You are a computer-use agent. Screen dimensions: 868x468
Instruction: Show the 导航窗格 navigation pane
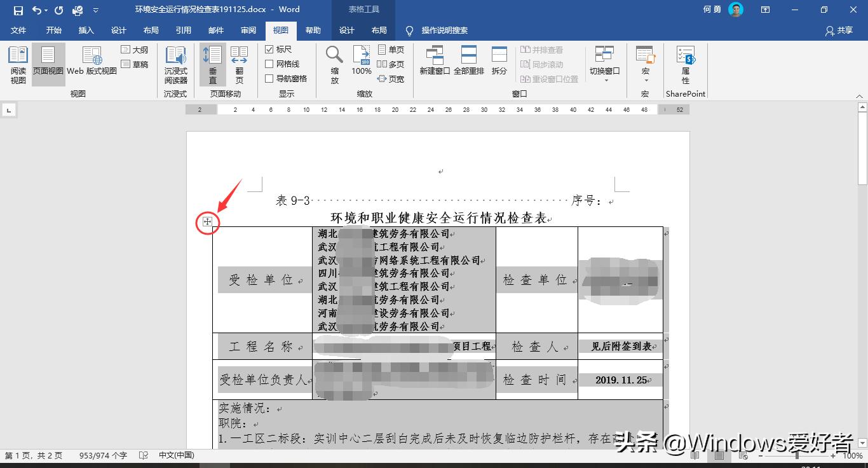[x=269, y=78]
